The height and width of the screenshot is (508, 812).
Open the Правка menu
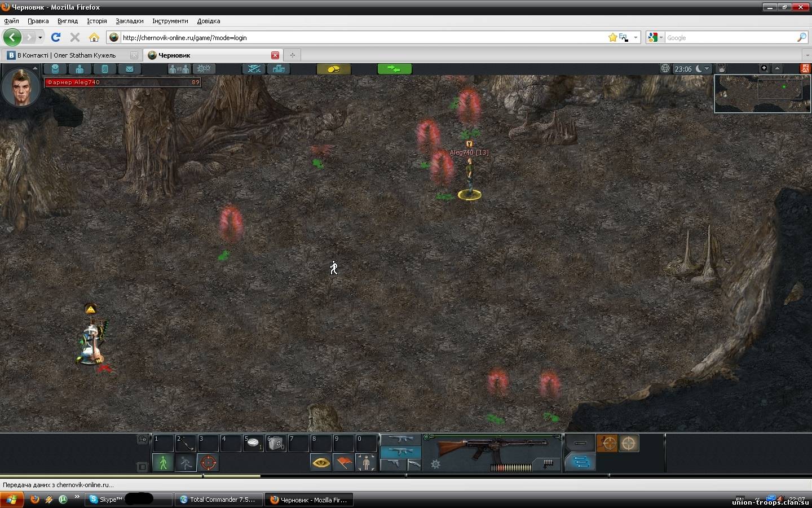38,21
